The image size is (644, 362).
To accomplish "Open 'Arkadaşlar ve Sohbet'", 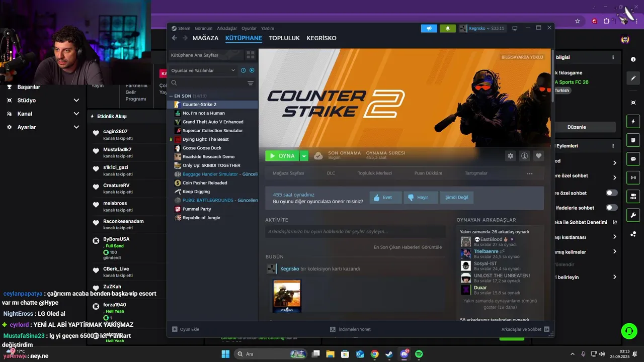I will coord(525,329).
